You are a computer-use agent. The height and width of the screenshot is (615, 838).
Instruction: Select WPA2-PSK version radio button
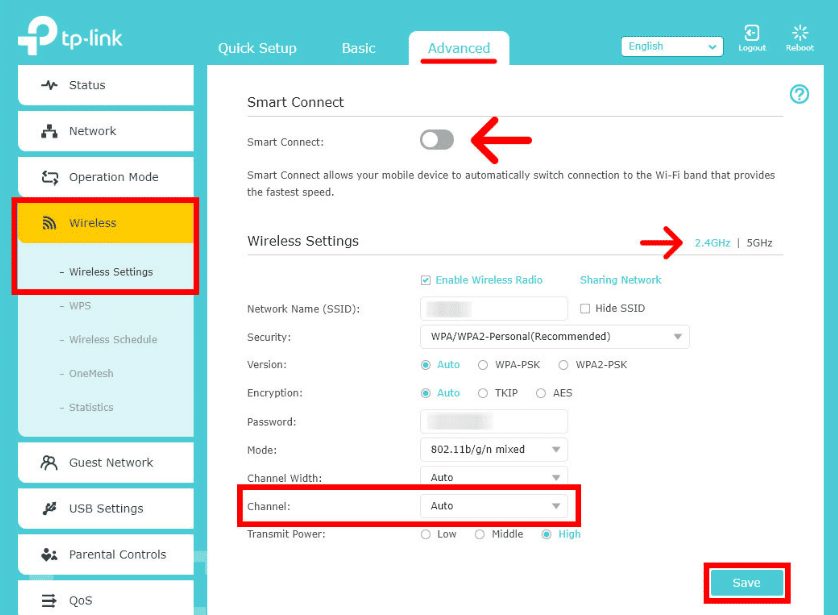pos(565,364)
